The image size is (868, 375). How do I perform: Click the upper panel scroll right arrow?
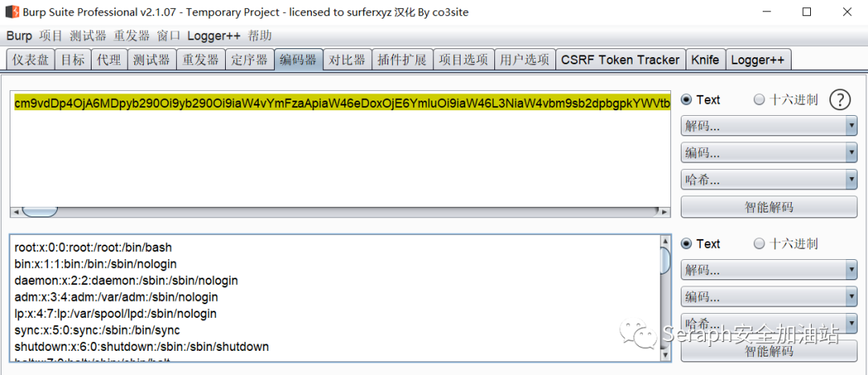(665, 212)
